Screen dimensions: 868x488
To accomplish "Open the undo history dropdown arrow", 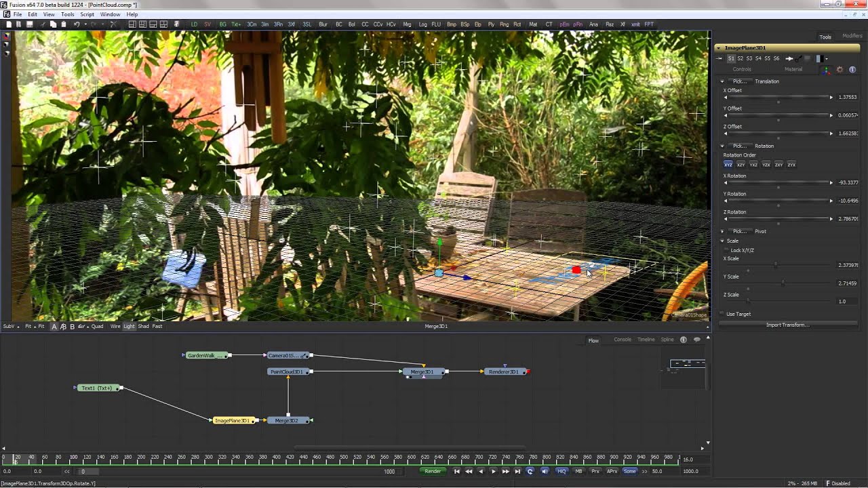I will [85, 24].
